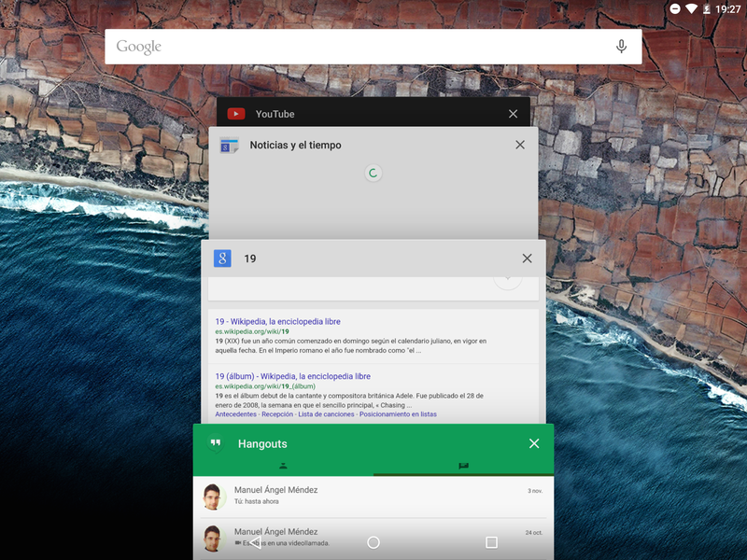Tap the Google voice search microphone
The height and width of the screenshot is (560, 747).
click(621, 46)
